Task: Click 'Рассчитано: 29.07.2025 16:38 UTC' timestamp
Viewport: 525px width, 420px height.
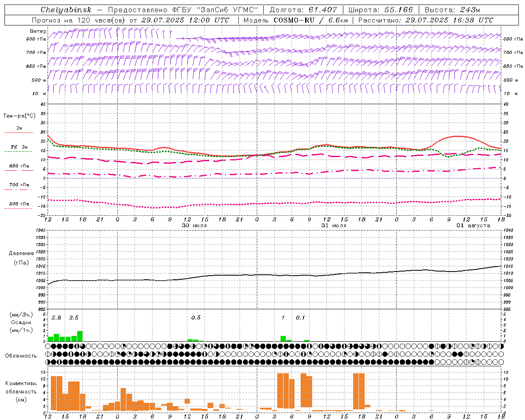Action: [426, 20]
